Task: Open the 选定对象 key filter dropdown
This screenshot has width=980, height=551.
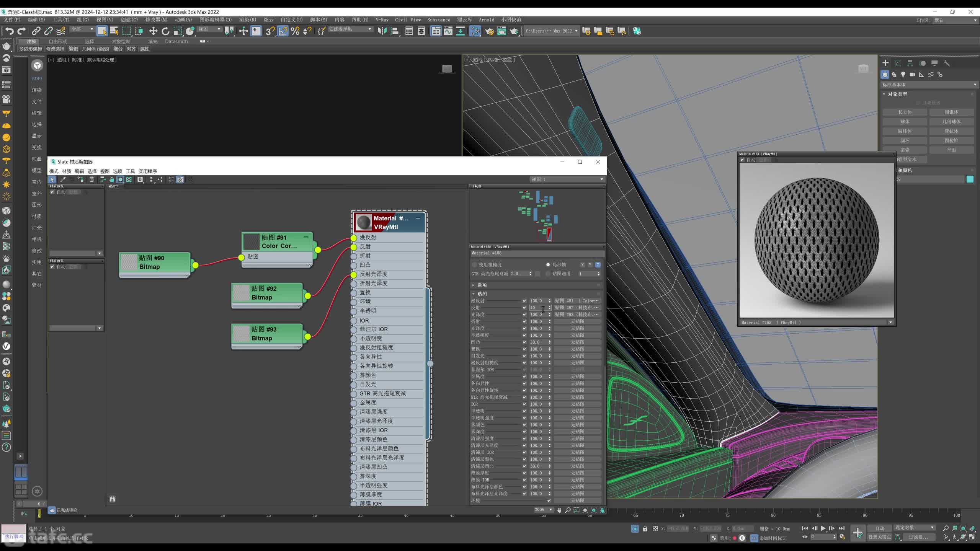Action: (915, 528)
